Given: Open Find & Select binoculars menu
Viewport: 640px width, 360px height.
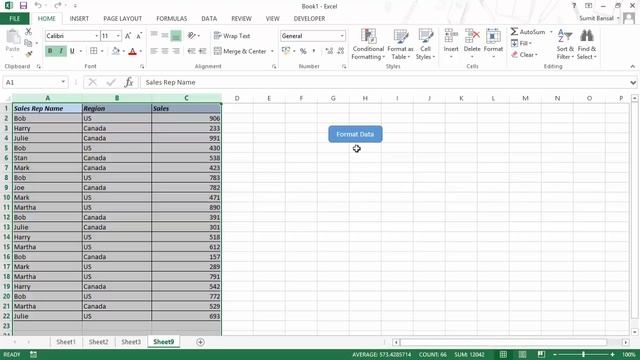Looking at the screenshot, I should (x=587, y=44).
